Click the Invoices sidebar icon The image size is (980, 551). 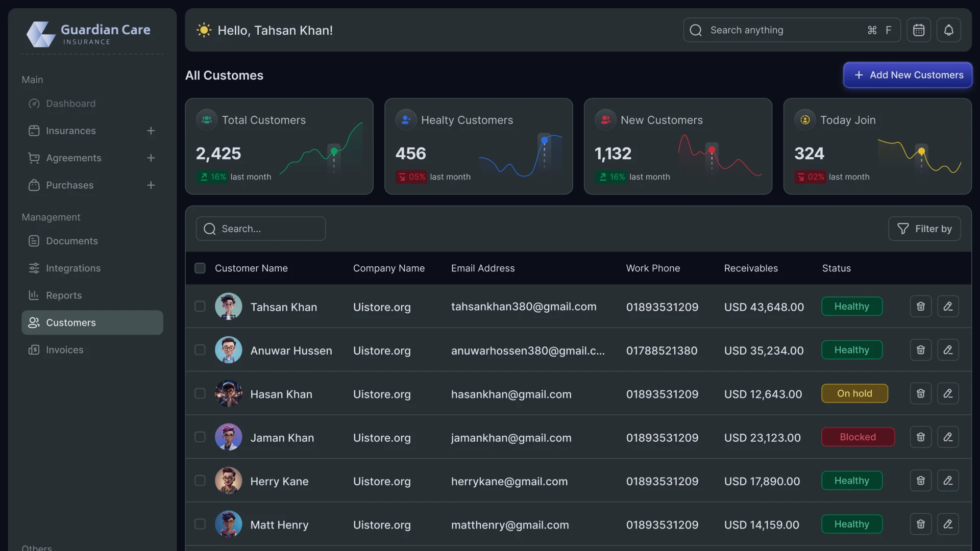[33, 349]
